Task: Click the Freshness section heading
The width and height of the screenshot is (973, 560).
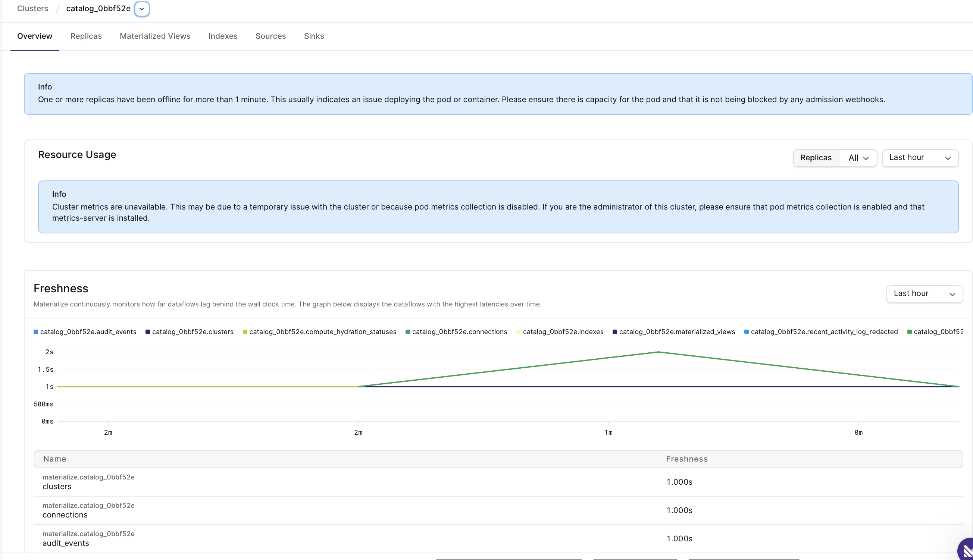Action: pos(61,289)
